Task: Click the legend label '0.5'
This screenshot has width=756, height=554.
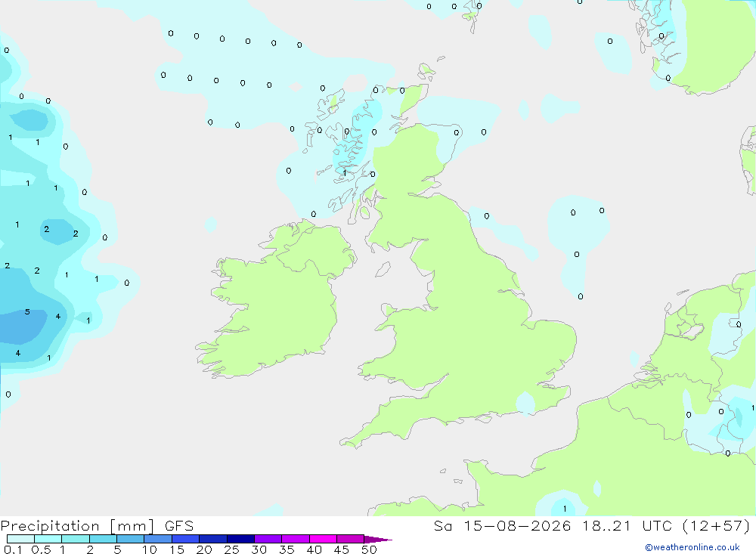Action: point(41,549)
